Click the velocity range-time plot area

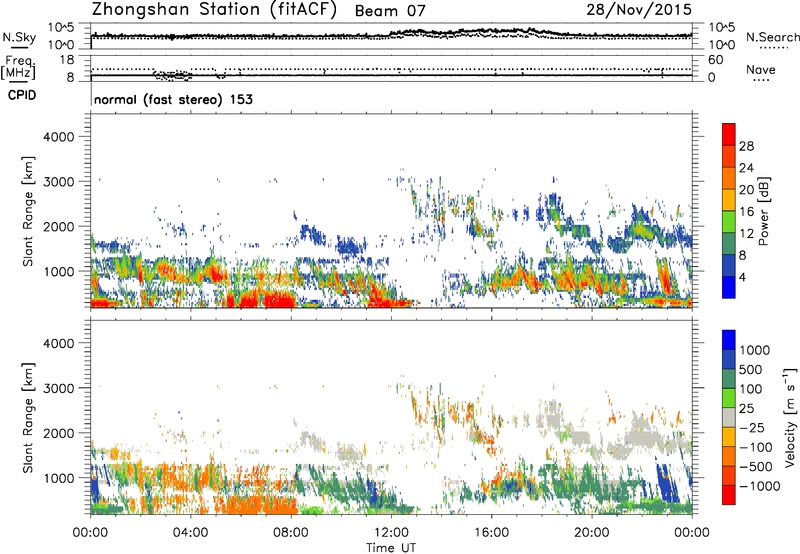391,417
